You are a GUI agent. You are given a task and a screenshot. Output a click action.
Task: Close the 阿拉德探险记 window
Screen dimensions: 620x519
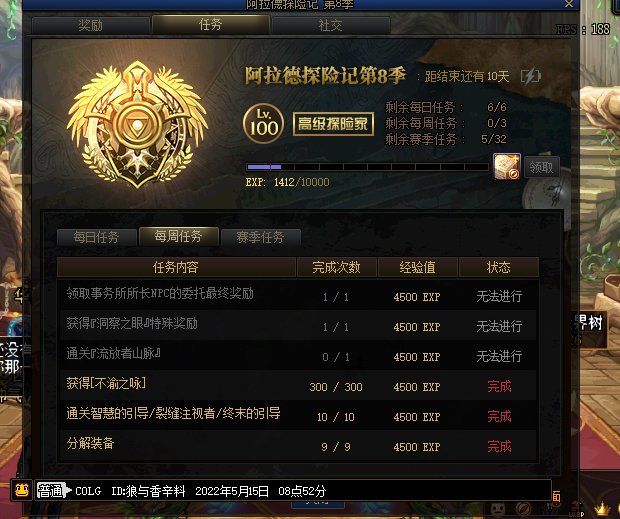pos(569,4)
